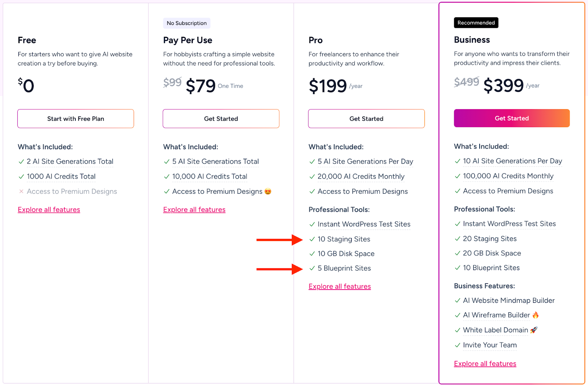Click Get Started on the Pay Per Use plan

coord(221,118)
